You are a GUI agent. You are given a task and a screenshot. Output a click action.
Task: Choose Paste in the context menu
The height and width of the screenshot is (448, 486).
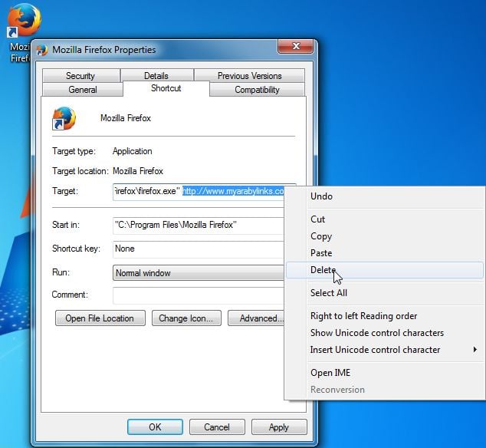click(385, 253)
